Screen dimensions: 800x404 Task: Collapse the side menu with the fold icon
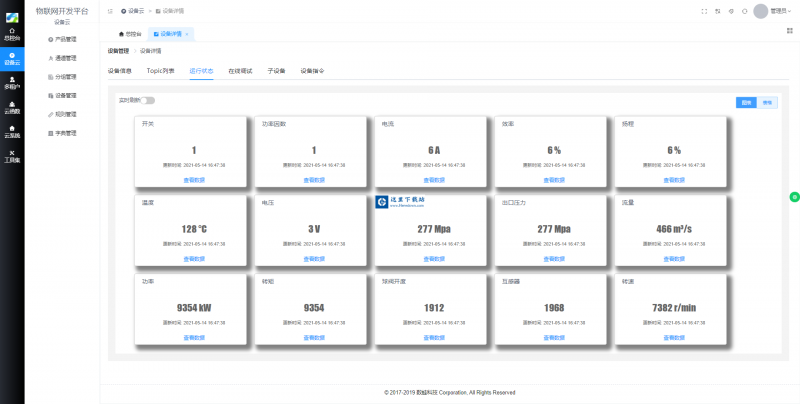(109, 11)
